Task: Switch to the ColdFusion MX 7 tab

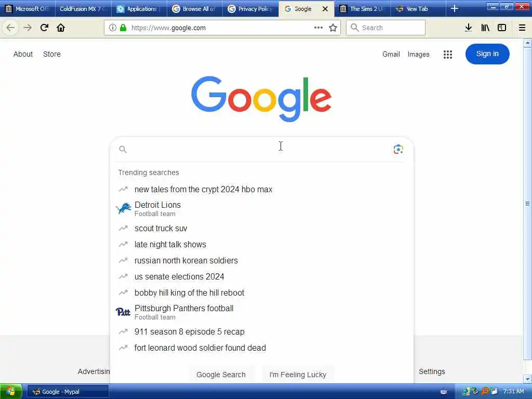Action: pos(83,9)
